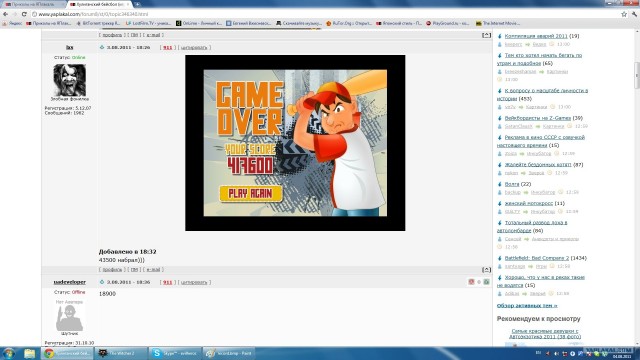Switch to Paint taskbar window
The image size is (640, 360).
[x=229, y=353]
